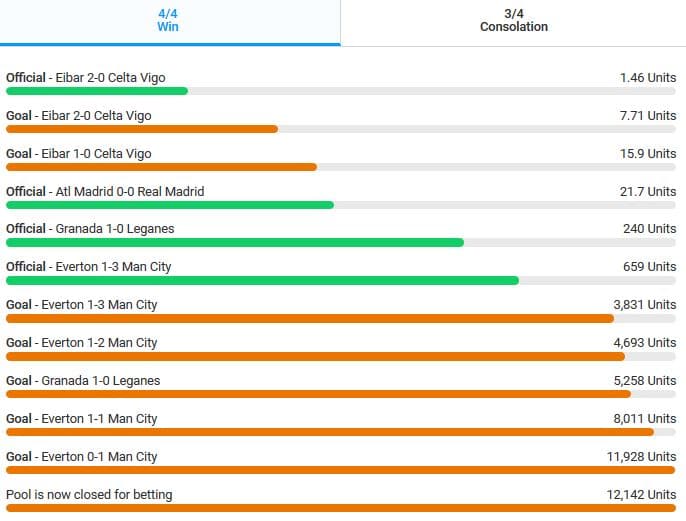Switch to the 4/4 Win tab
The image size is (686, 521).
168,20
